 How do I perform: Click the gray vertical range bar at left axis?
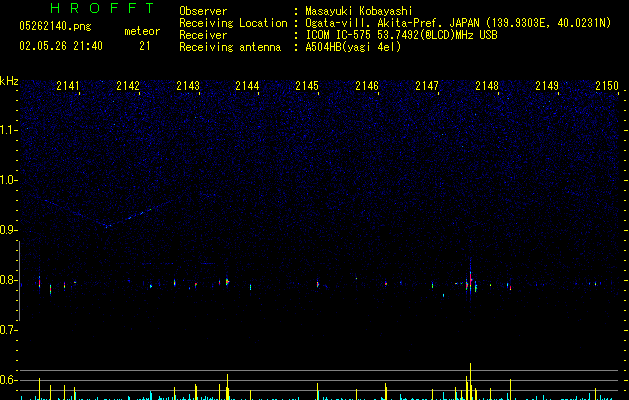(19, 281)
